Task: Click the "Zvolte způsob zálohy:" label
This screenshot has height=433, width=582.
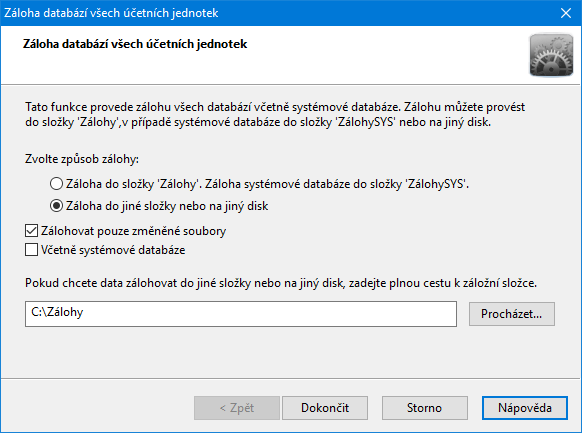Action: click(82, 159)
